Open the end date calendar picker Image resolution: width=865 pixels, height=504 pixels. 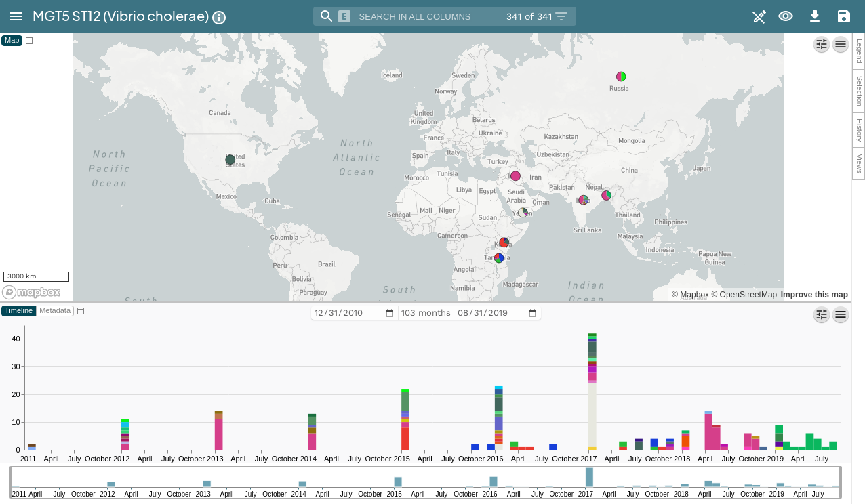pyautogui.click(x=532, y=313)
